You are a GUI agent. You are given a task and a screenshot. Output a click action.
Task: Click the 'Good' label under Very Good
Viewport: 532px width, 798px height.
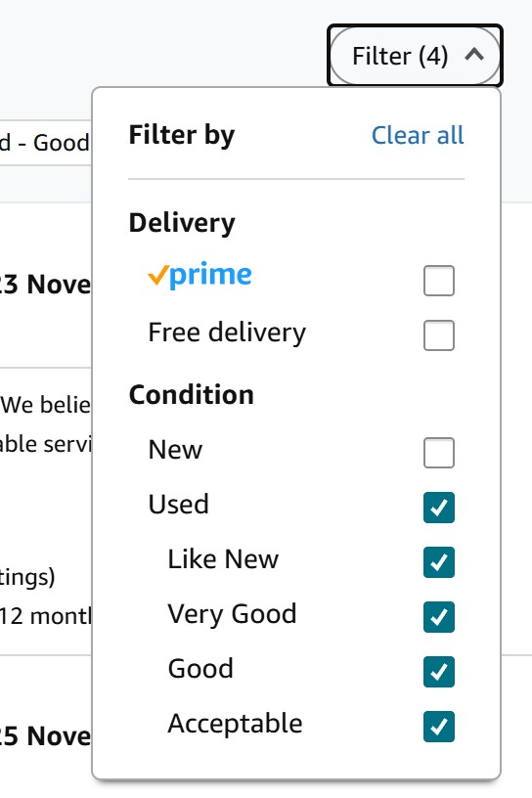pyautogui.click(x=200, y=669)
